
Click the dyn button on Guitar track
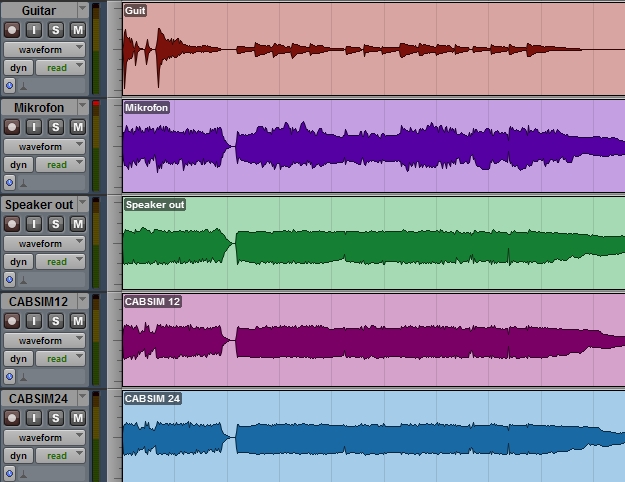[17, 68]
